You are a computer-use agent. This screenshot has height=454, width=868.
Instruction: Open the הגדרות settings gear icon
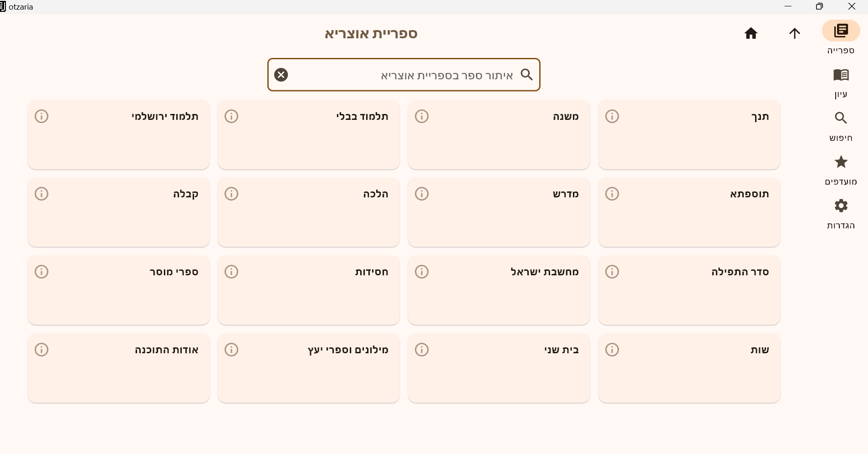point(841,206)
